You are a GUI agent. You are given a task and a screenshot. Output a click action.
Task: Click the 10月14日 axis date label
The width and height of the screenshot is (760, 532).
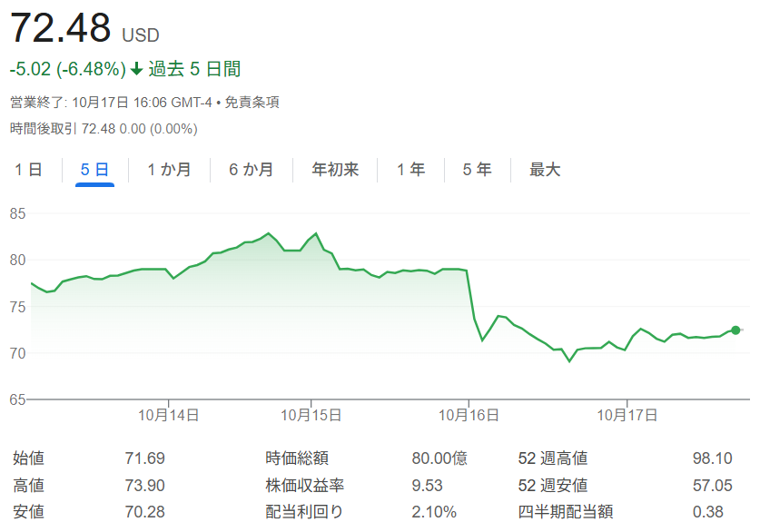[x=169, y=415]
